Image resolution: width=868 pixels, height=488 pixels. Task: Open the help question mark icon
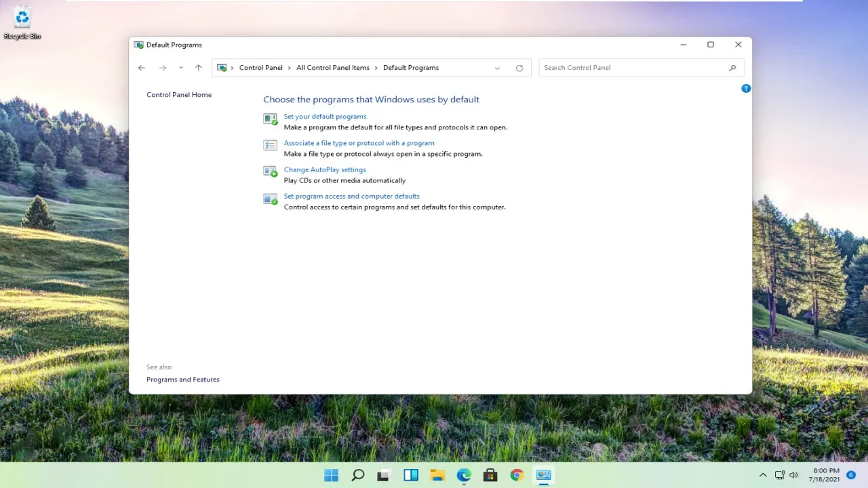pyautogui.click(x=746, y=88)
